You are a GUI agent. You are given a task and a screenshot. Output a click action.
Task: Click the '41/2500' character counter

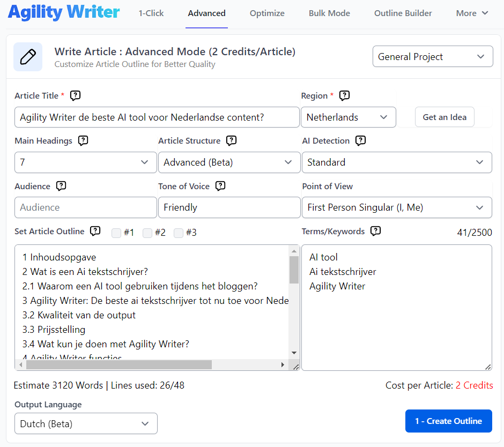point(475,232)
